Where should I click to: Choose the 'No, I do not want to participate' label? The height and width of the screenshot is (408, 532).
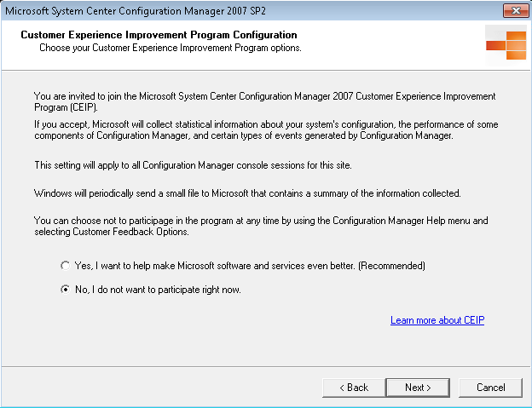pyautogui.click(x=158, y=290)
